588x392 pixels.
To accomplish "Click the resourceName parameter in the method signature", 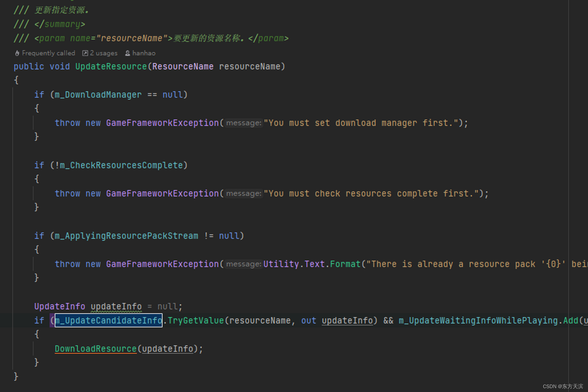I will [249, 66].
